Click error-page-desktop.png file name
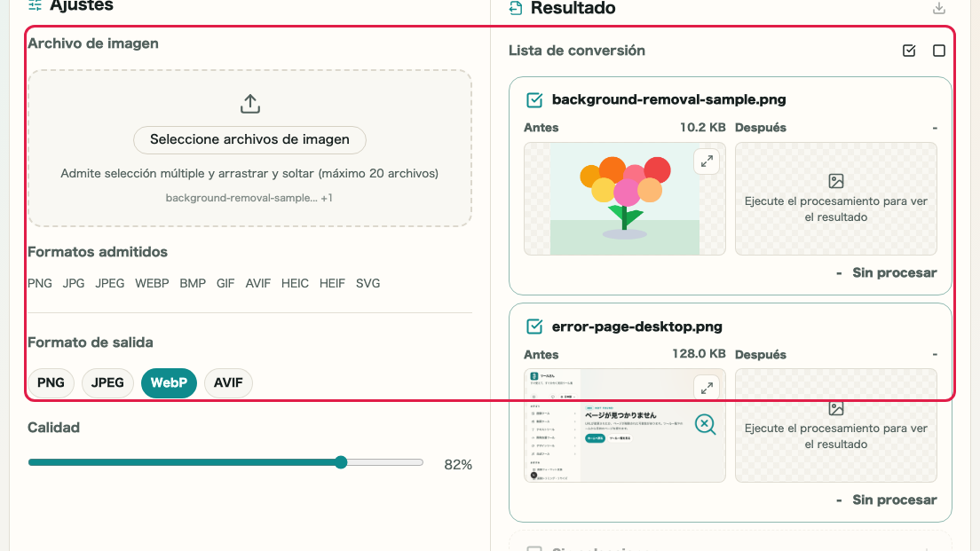 point(636,327)
